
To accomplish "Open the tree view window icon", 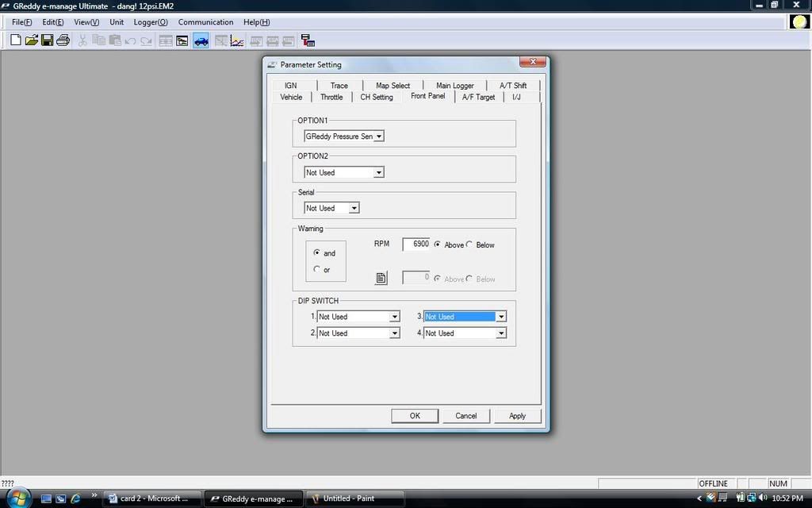I will 182,41.
